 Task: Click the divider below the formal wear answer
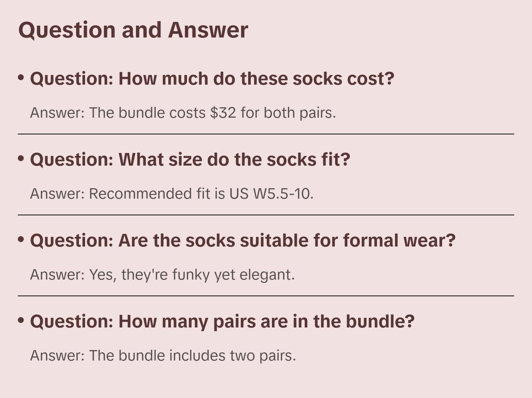coord(266,296)
